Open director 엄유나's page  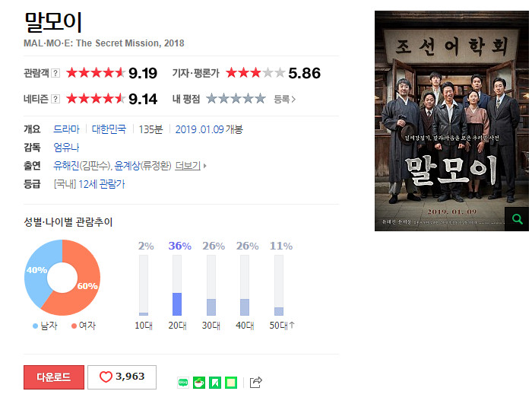67,148
